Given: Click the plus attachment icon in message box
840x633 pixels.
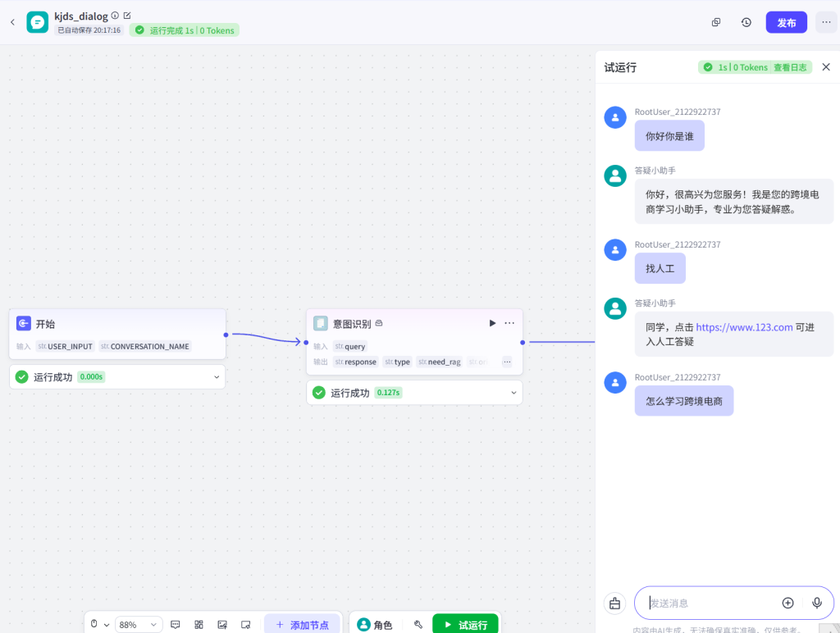Looking at the screenshot, I should click(x=787, y=603).
